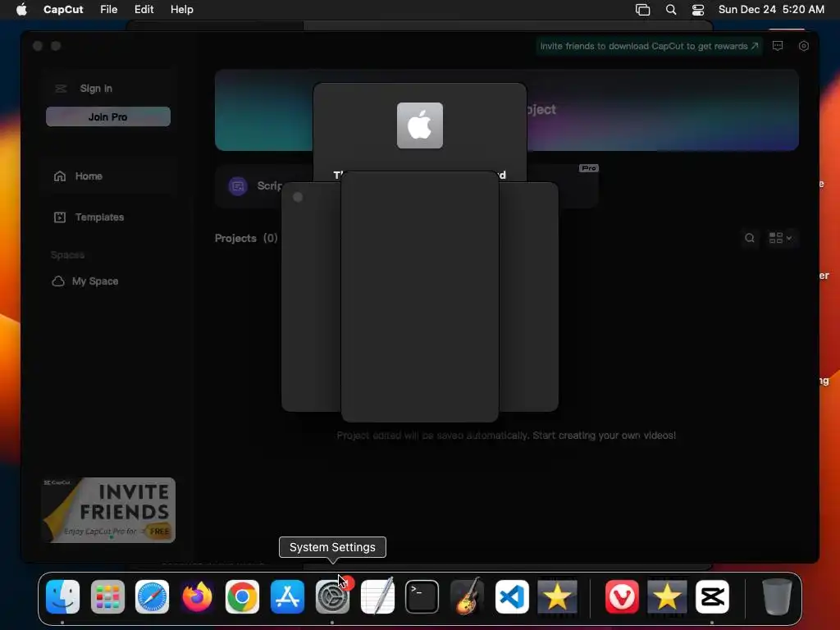
Task: Open the Edit menu
Action: [144, 9]
